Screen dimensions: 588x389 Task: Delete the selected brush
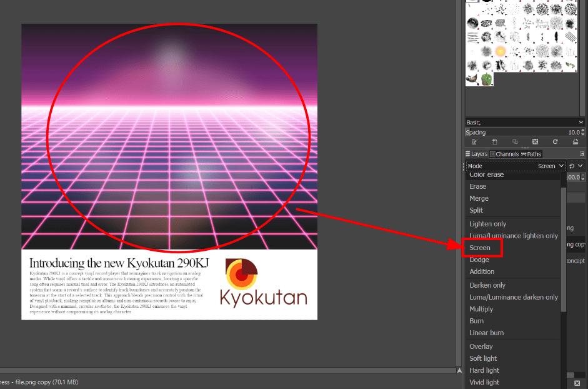pos(536,141)
